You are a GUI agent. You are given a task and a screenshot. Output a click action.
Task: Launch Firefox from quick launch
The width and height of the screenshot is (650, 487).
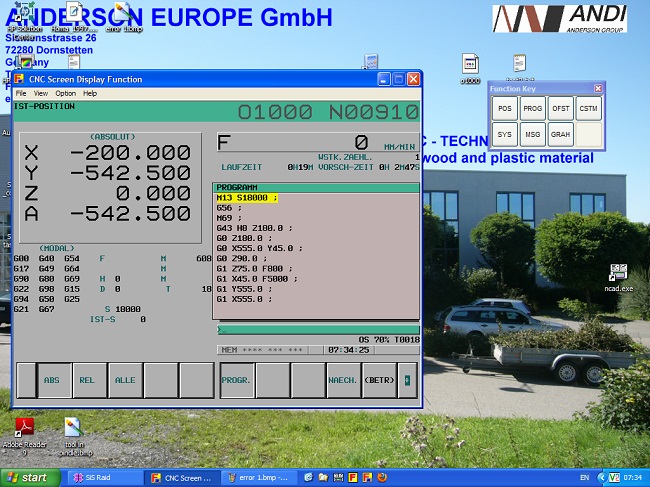coord(382,477)
